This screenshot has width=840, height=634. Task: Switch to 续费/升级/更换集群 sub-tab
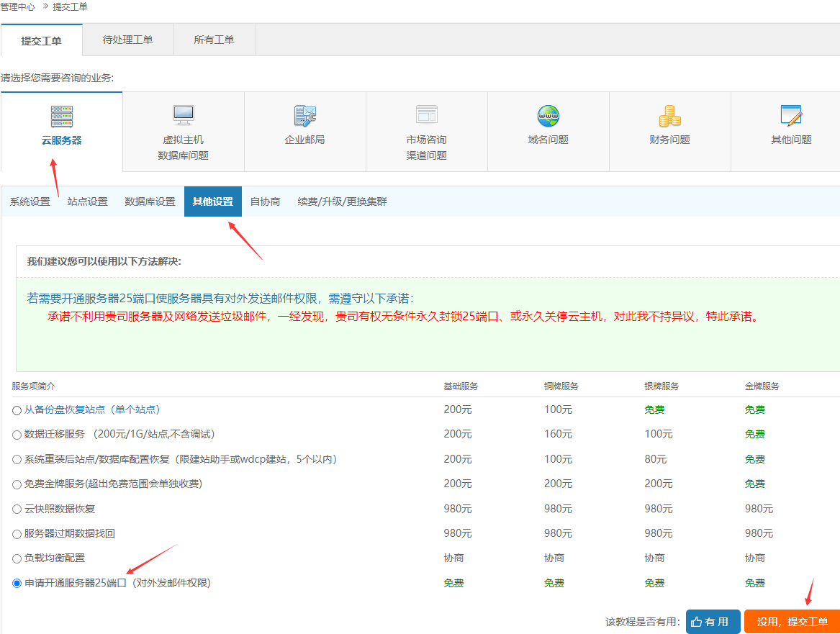tap(342, 201)
